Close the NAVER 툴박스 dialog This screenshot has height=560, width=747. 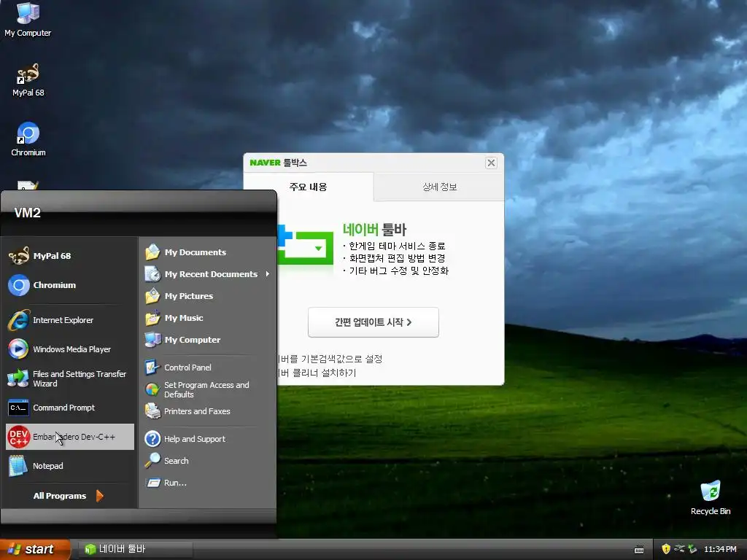pos(491,163)
